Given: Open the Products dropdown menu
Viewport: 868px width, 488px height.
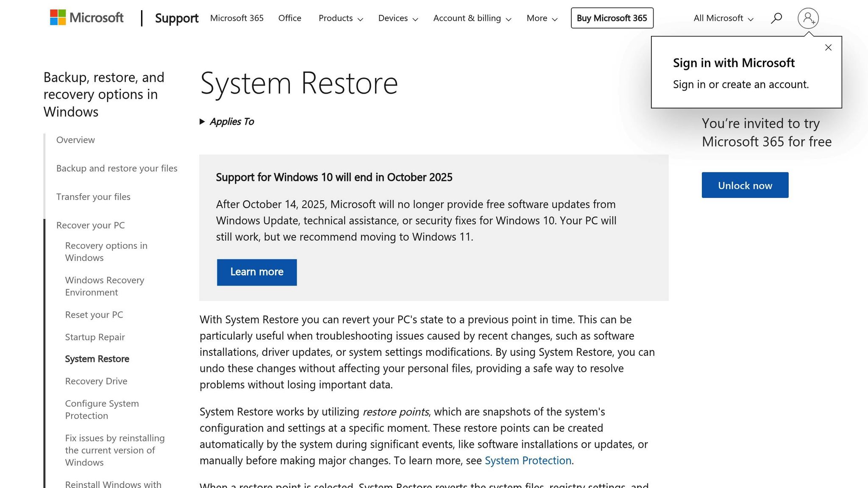Looking at the screenshot, I should [341, 18].
